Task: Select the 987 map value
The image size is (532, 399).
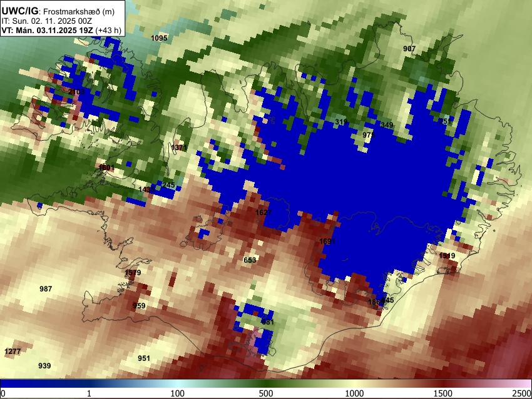Action: [46, 289]
